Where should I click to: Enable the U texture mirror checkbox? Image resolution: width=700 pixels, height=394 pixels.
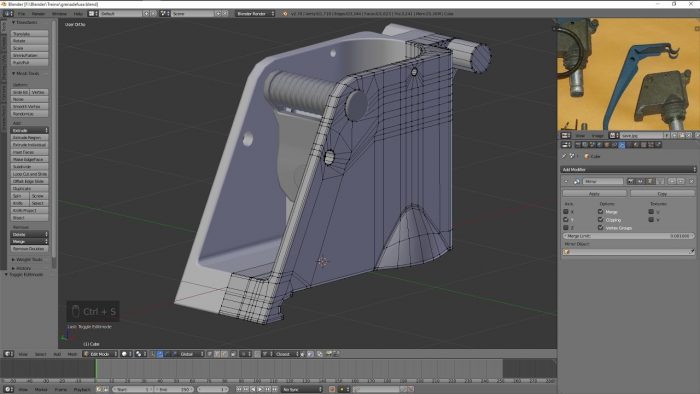pos(651,212)
